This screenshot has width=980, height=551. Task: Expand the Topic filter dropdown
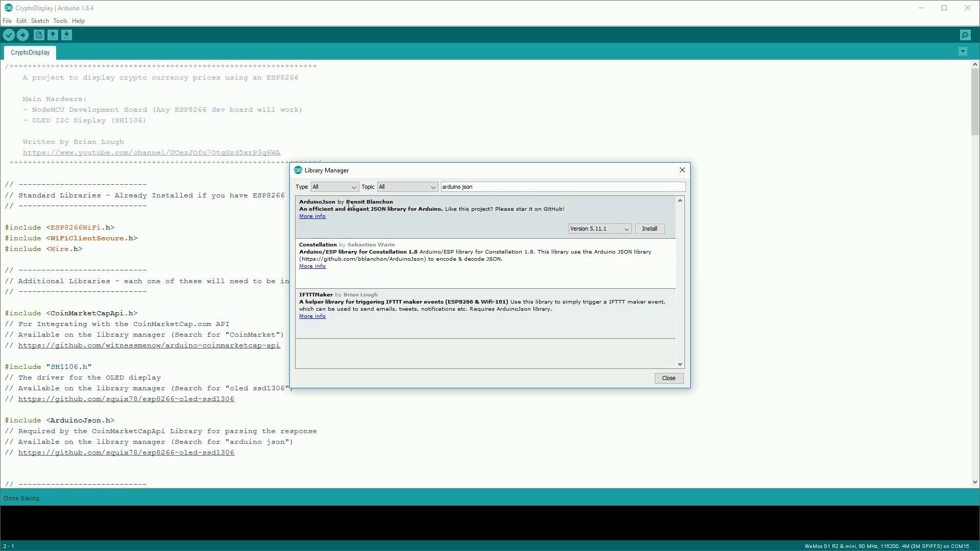tap(407, 187)
